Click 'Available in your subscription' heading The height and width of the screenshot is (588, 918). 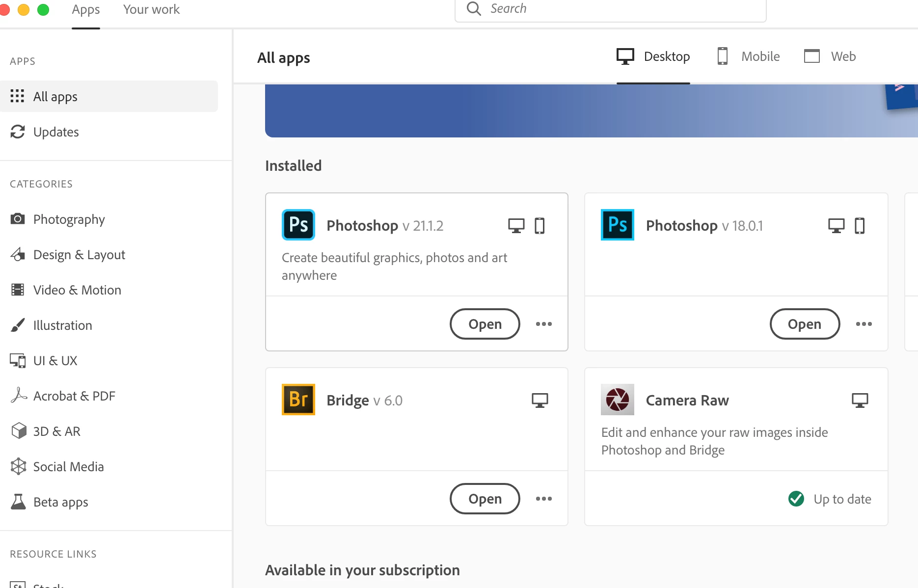coord(362,570)
